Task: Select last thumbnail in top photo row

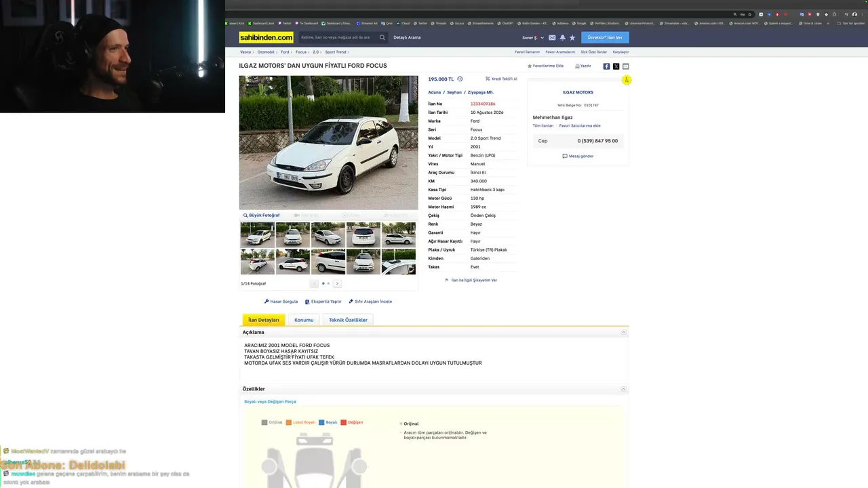Action: (x=399, y=235)
